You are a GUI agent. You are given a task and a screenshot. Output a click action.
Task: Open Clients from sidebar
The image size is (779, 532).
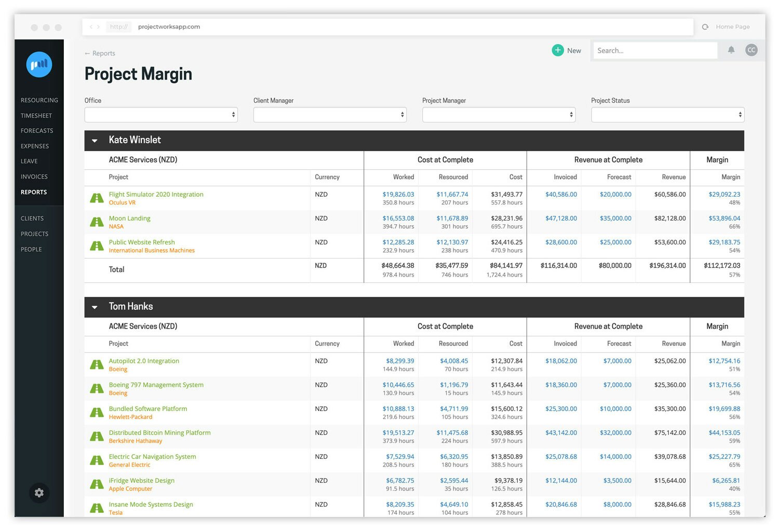(32, 219)
